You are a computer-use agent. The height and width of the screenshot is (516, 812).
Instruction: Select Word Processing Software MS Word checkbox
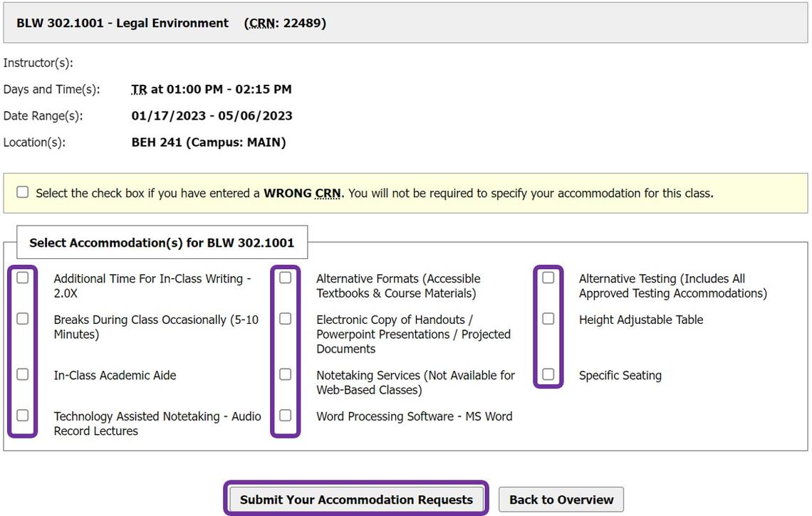pos(285,415)
